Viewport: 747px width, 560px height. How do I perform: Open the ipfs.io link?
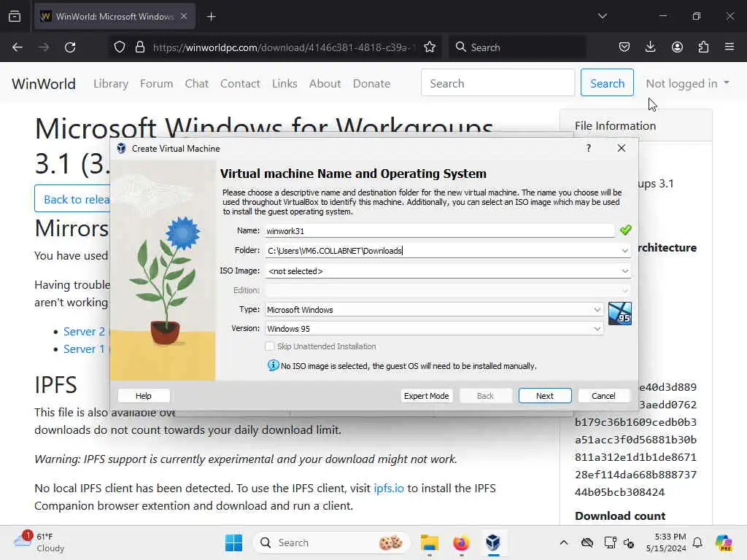tap(388, 489)
